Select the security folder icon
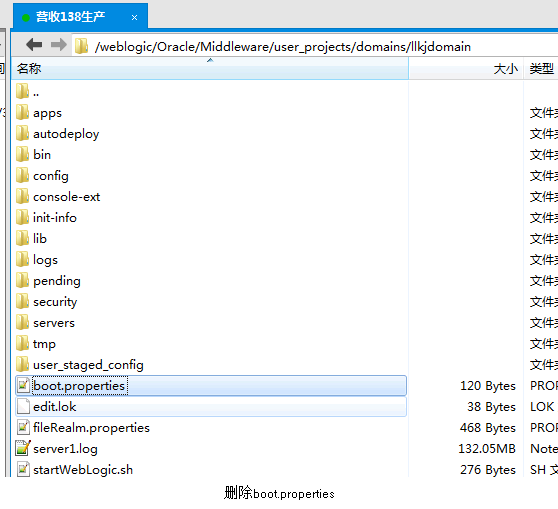The image size is (558, 509). click(x=22, y=301)
